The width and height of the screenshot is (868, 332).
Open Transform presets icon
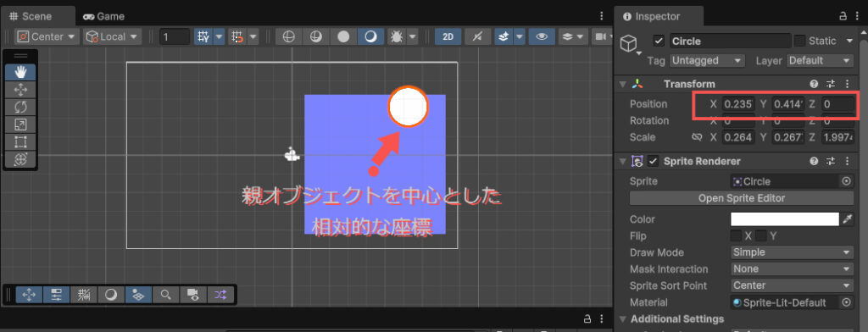point(831,84)
